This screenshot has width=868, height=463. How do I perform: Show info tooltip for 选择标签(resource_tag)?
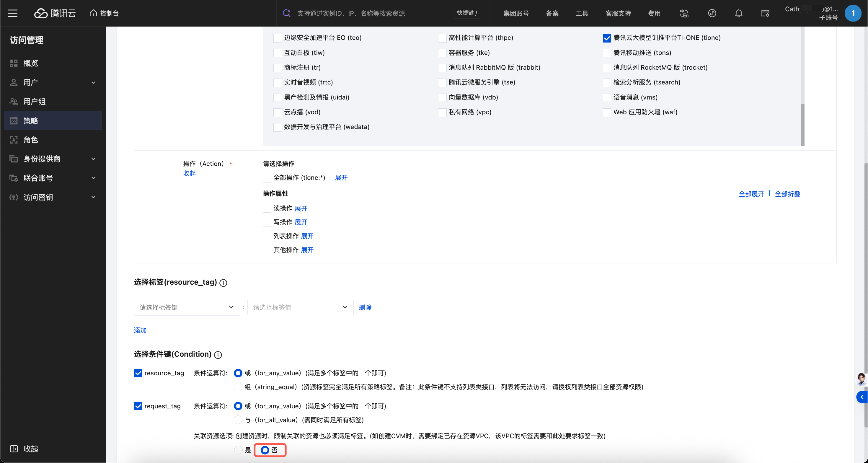click(223, 283)
